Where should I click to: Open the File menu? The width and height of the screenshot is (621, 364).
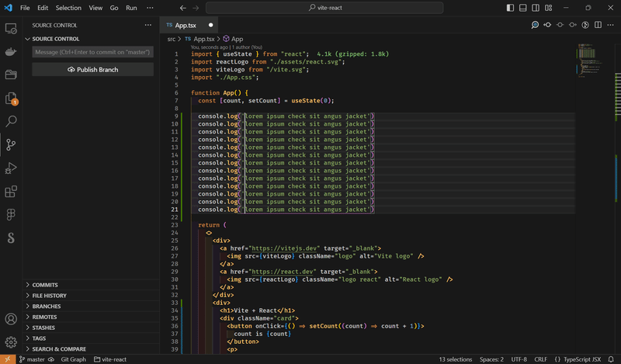click(25, 8)
